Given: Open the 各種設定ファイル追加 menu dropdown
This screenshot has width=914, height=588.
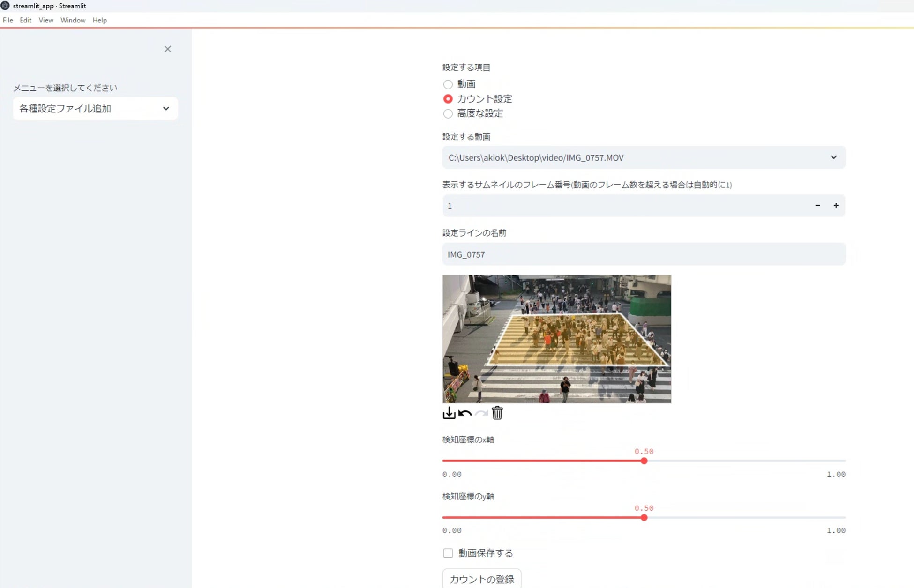Looking at the screenshot, I should [95, 109].
